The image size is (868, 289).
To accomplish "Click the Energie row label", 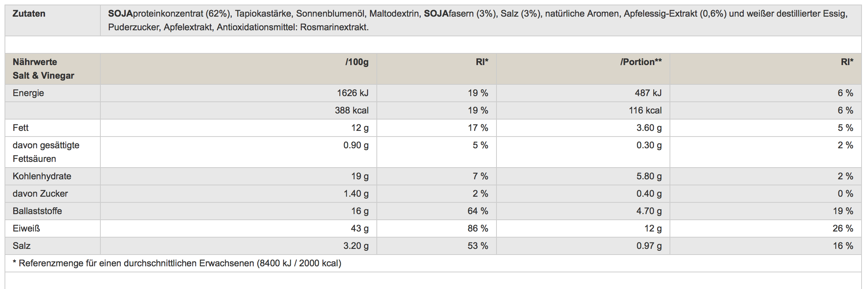I will tap(28, 93).
